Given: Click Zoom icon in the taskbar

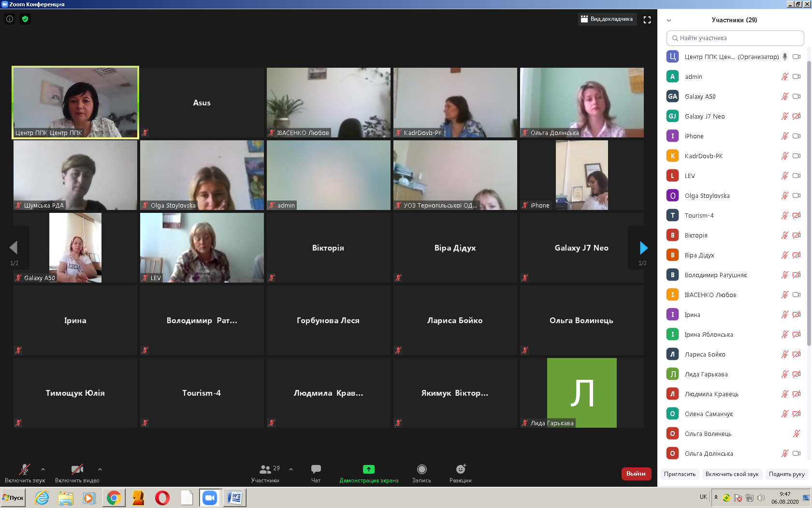Looking at the screenshot, I should 210,497.
